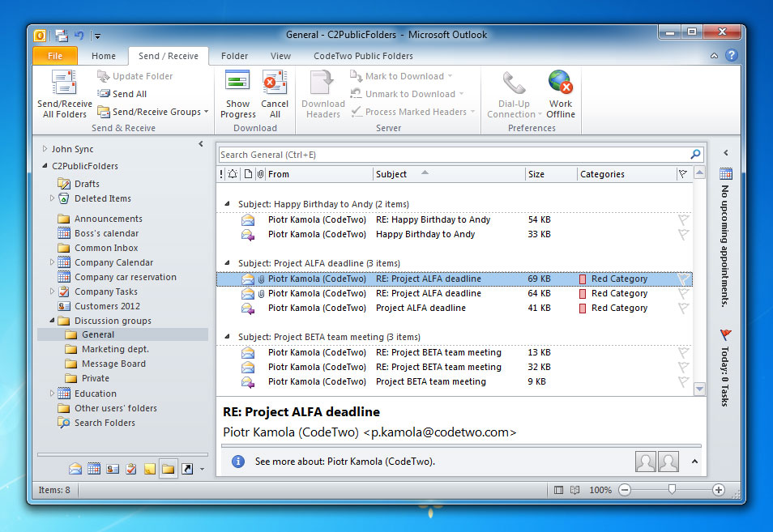Flag the Project BETA team meeting 32 KB message
This screenshot has width=773, height=532.
[x=683, y=368]
